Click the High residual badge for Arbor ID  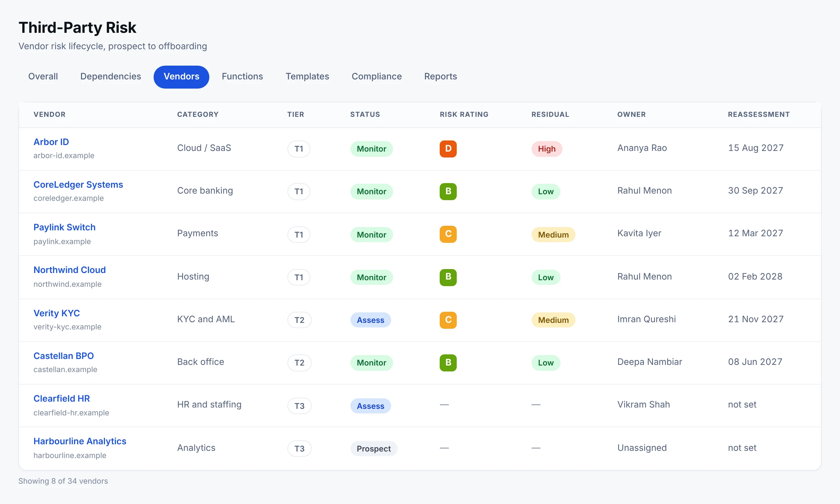547,149
